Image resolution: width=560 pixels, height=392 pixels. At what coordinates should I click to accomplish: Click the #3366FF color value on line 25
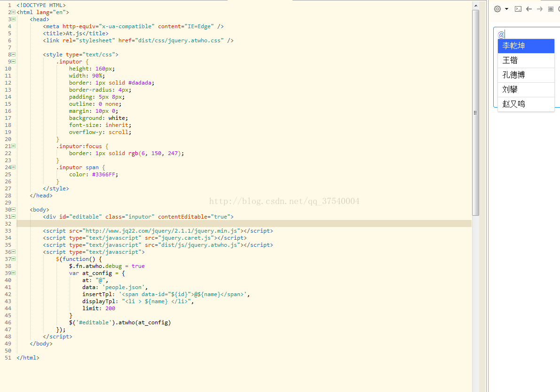tap(103, 174)
